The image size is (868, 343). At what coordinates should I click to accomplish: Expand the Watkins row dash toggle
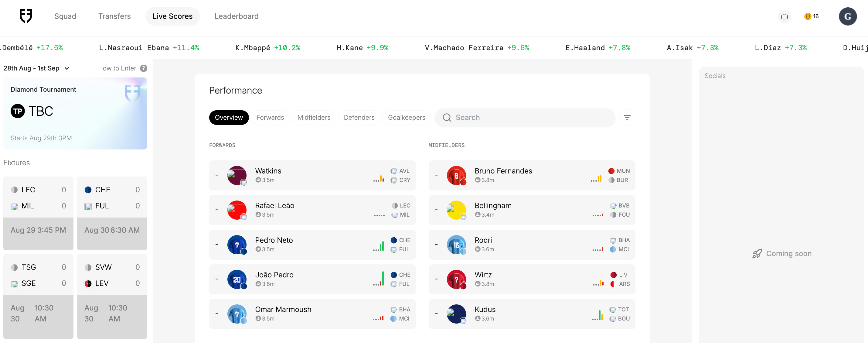click(x=217, y=175)
